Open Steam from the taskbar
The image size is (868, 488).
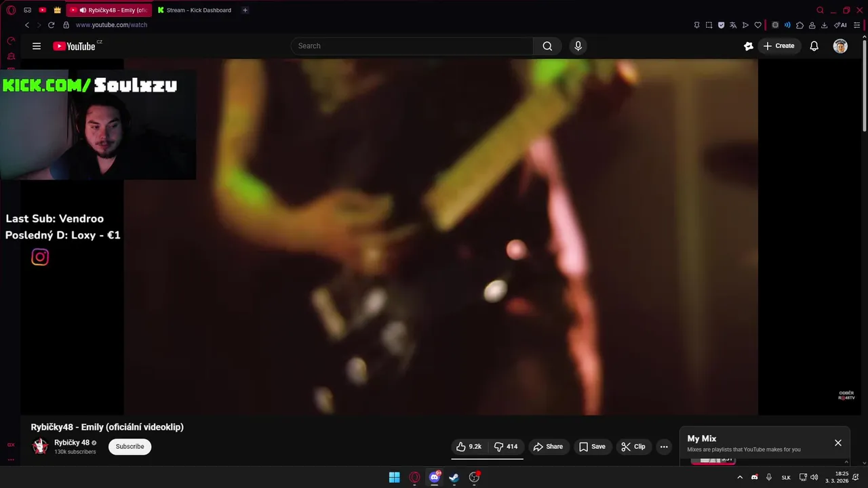[454, 477]
